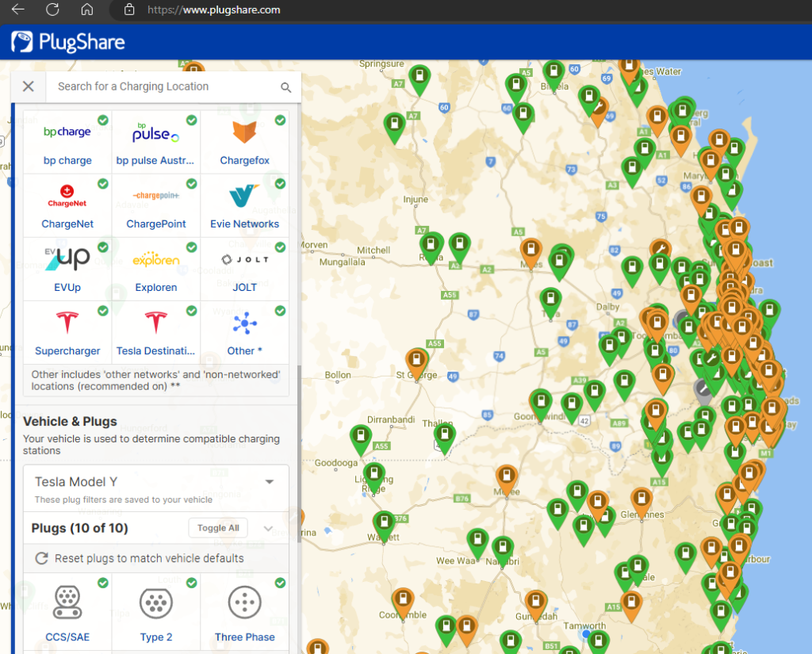Click the green charger pin at Walgett

click(x=385, y=525)
